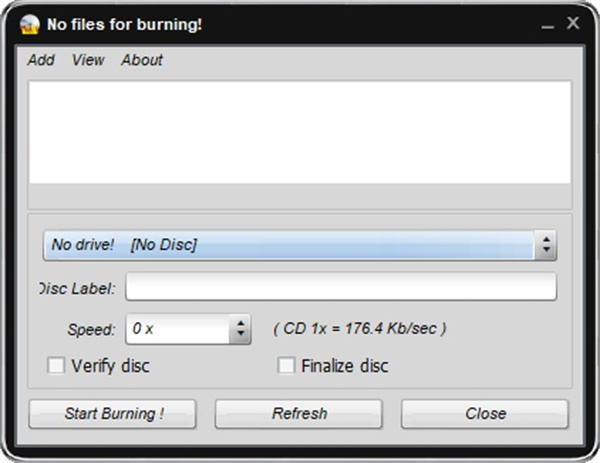Minimize the burning window
This screenshot has height=463, width=600.
point(546,24)
